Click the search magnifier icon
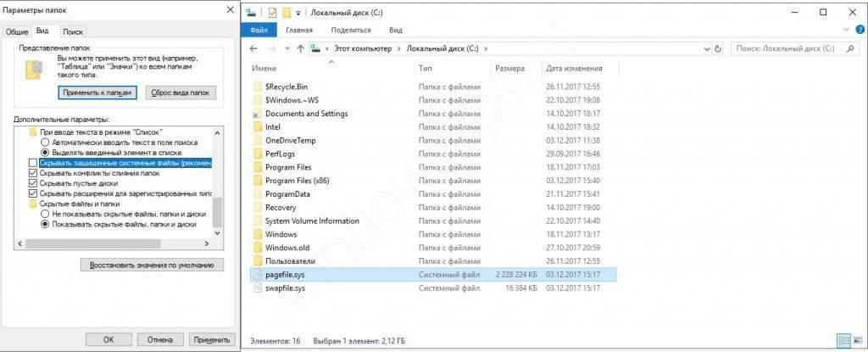The height and width of the screenshot is (352, 868). pyautogui.click(x=849, y=49)
